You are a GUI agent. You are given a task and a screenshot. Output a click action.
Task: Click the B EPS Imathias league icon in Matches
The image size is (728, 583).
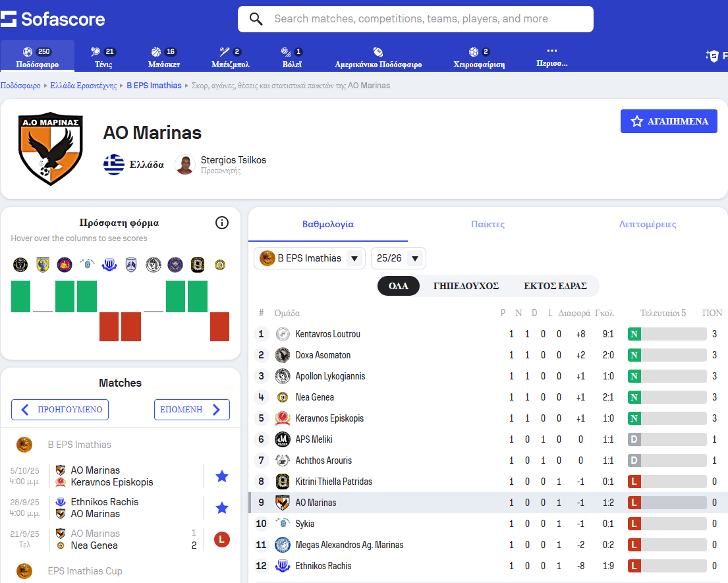[24, 445]
